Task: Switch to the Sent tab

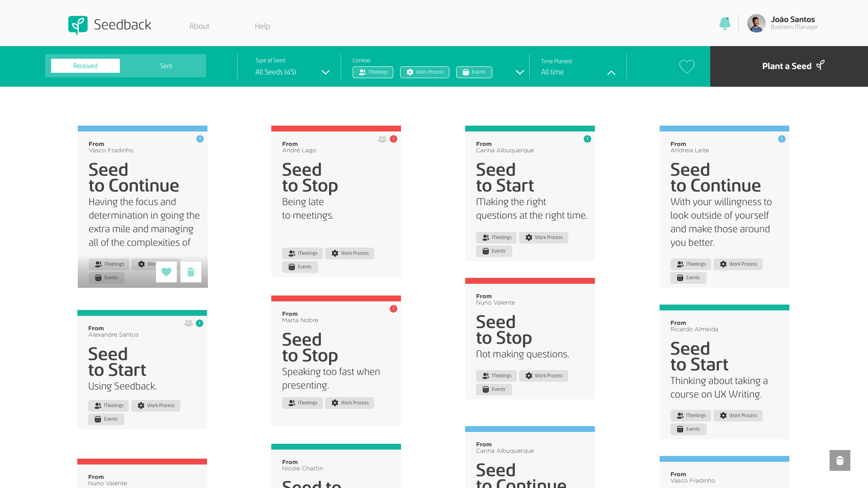Action: (x=166, y=66)
